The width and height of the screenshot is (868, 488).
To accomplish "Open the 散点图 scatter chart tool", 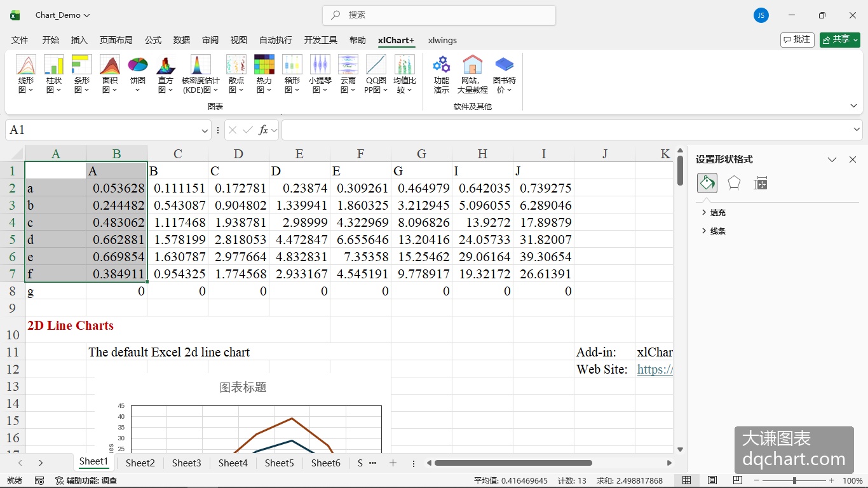I will 236,74.
